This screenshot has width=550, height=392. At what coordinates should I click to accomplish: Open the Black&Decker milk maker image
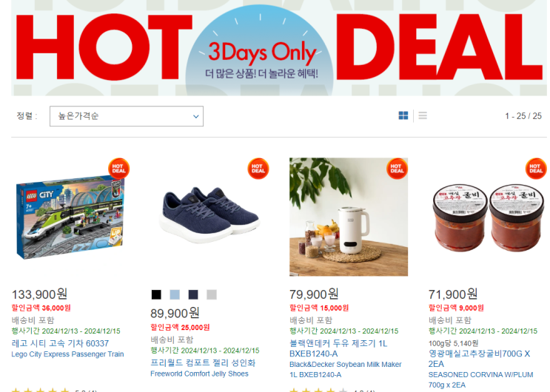(x=349, y=217)
